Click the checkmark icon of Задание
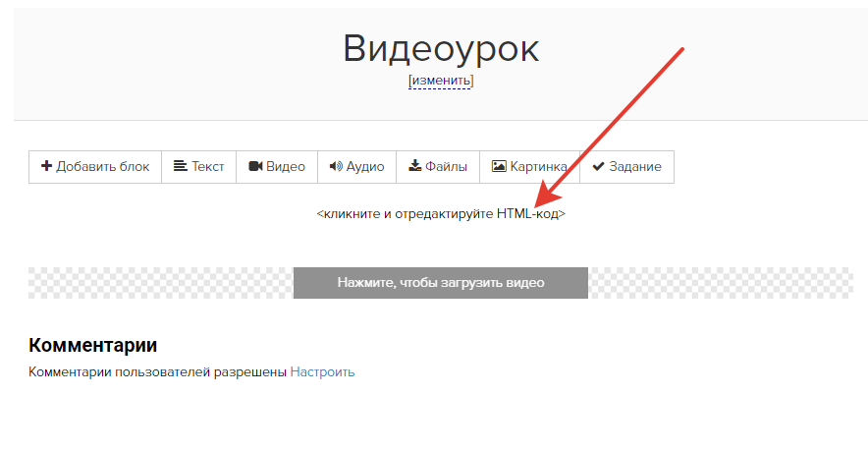 (x=598, y=166)
